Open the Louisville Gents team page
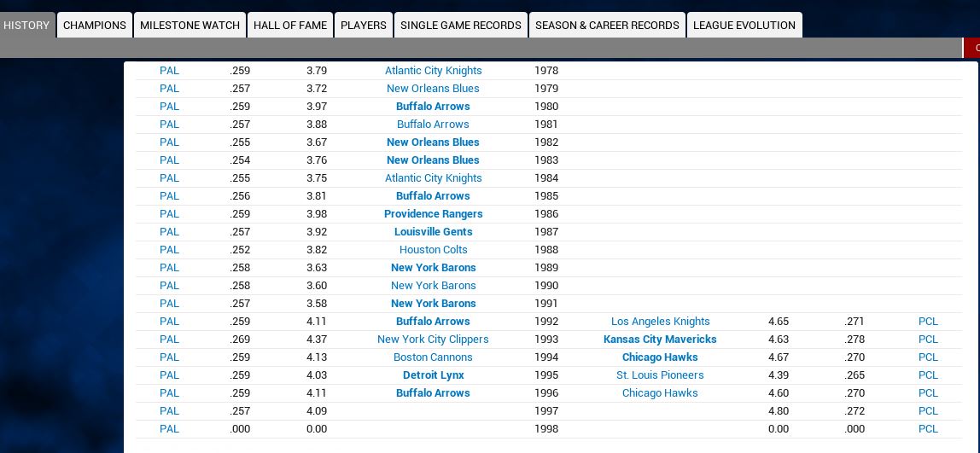This screenshot has width=980, height=453. pos(433,232)
